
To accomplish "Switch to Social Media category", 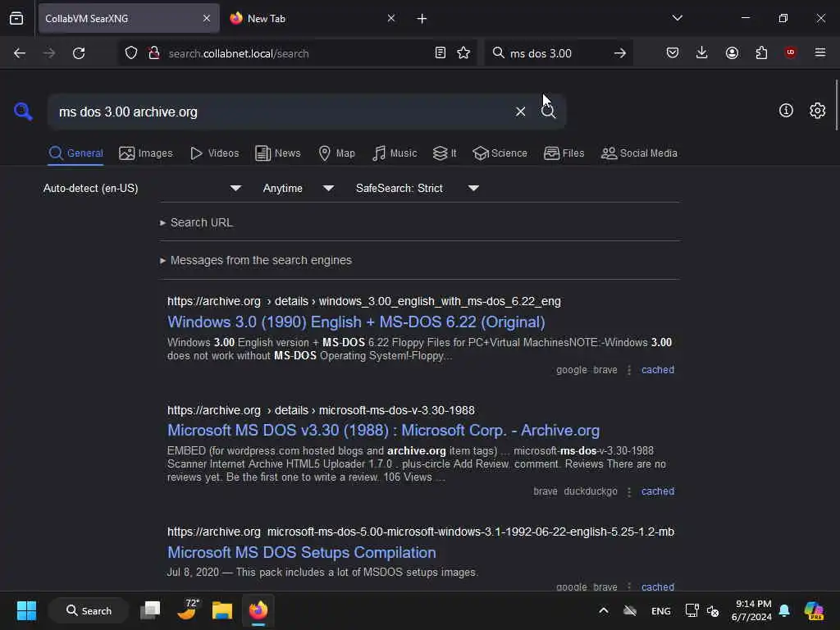I will tap(639, 153).
